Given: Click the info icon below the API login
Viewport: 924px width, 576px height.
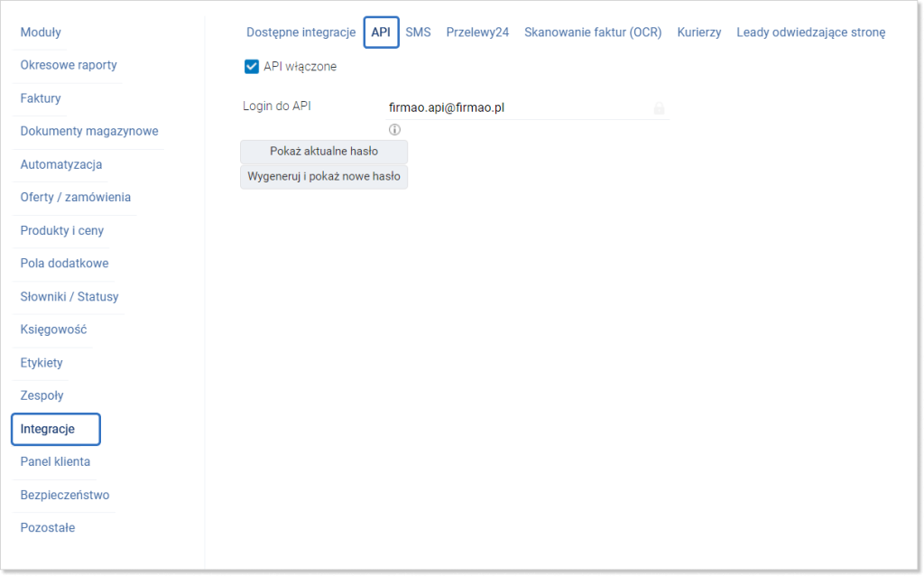Looking at the screenshot, I should coord(394,130).
